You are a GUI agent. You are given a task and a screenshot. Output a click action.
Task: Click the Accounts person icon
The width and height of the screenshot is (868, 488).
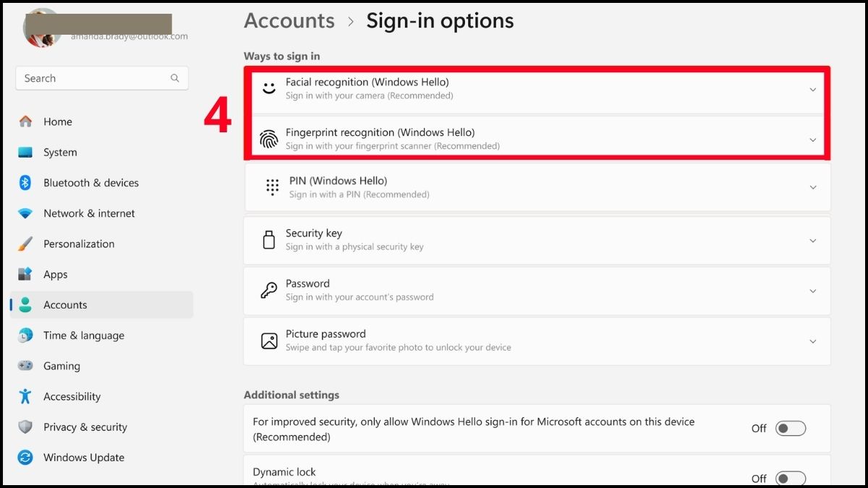click(25, 305)
